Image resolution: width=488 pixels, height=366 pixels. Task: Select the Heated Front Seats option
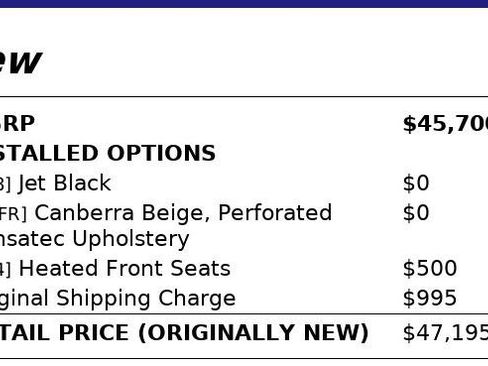(125, 269)
